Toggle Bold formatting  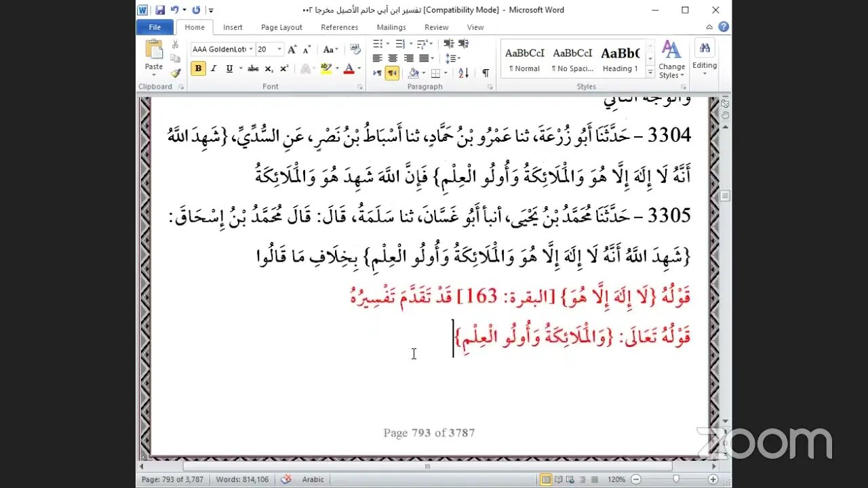point(198,68)
